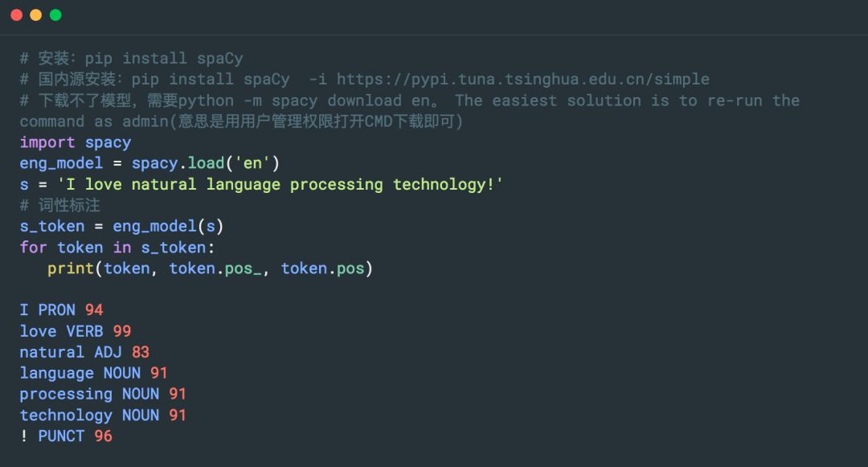The image size is (868, 467).
Task: Click the eng_model(s) call
Action: point(168,226)
